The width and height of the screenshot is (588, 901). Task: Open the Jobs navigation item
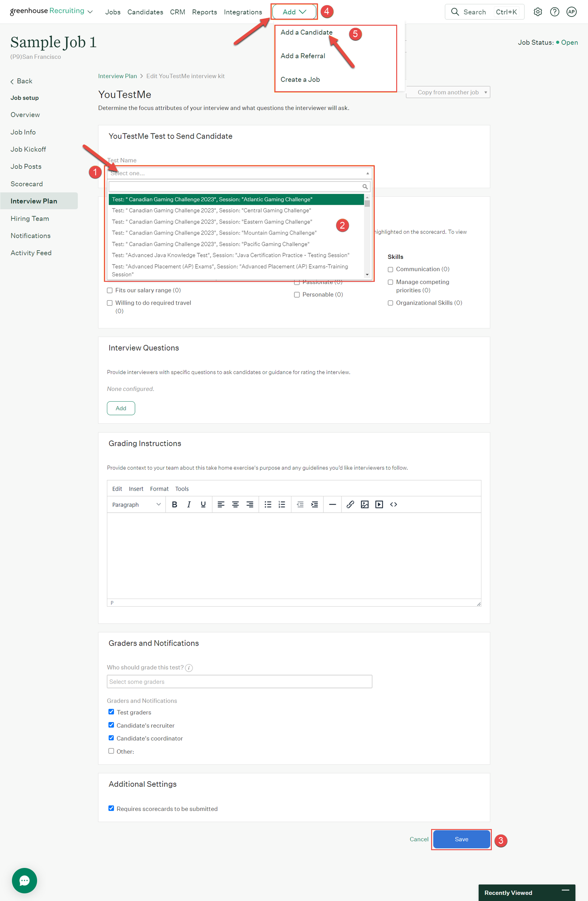(113, 12)
